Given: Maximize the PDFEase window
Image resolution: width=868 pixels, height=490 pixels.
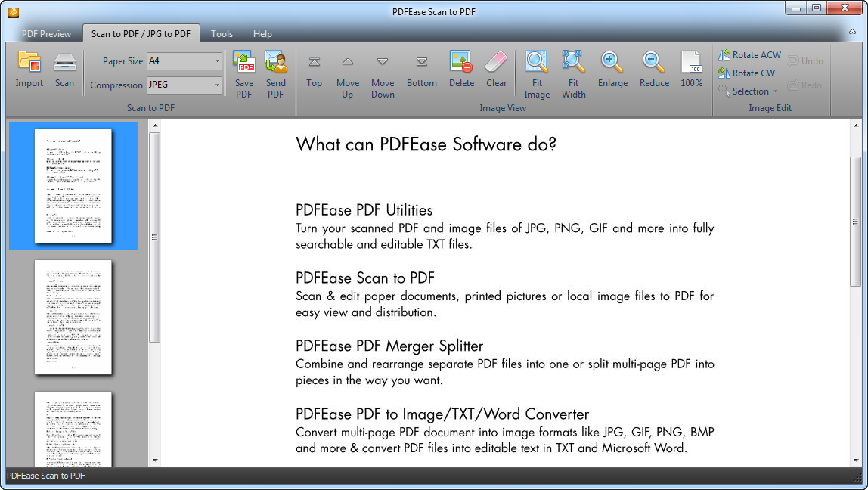Looking at the screenshot, I should (x=816, y=8).
